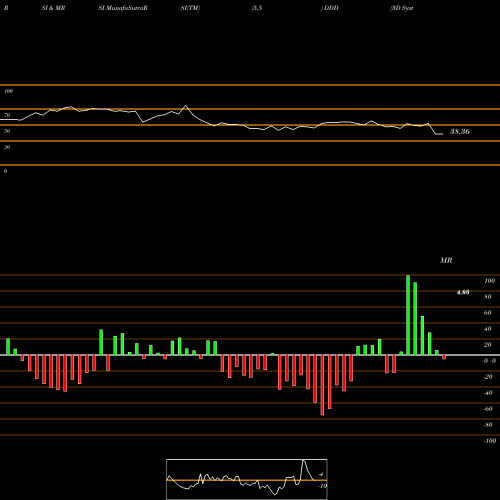The width and height of the screenshot is (500, 500).
Task: Click the -100 label on the MR axis
Action: 489,441
